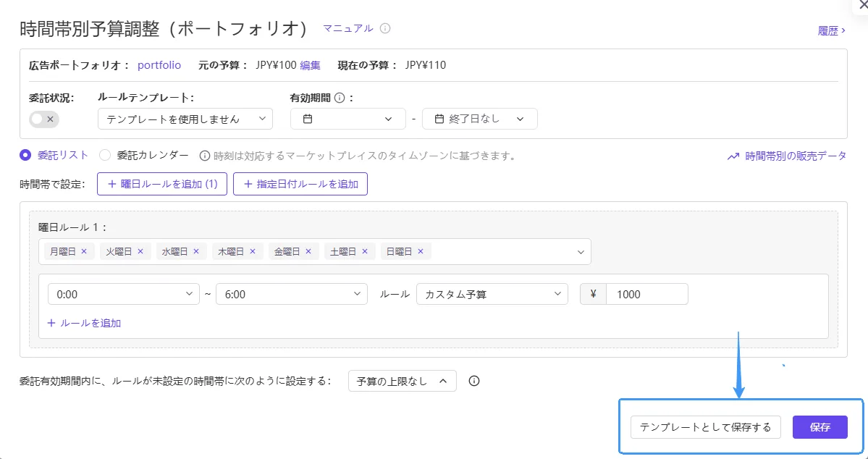Remove 火曜日 tag
Image resolution: width=868 pixels, height=459 pixels.
coord(140,251)
